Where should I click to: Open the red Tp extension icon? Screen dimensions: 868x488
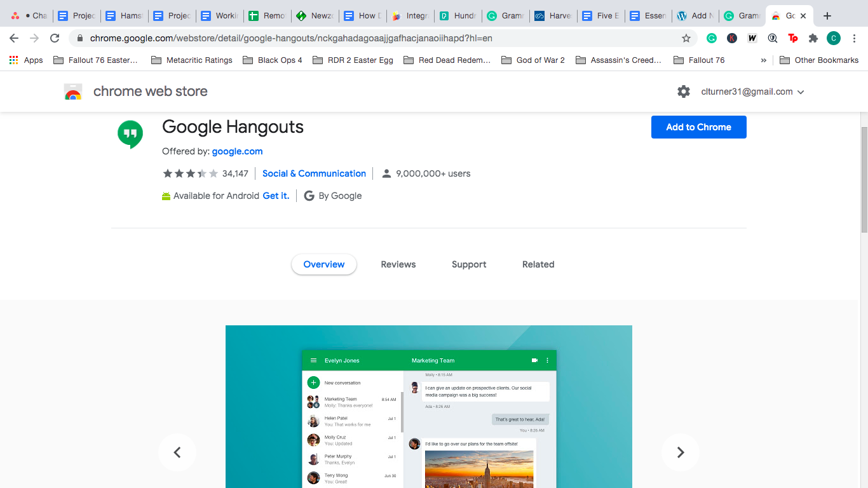(x=793, y=38)
